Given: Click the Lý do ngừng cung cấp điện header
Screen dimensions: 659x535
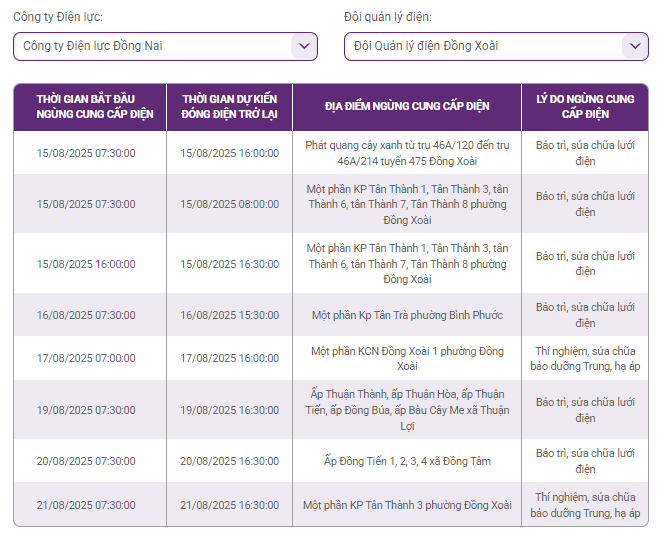Looking at the screenshot, I should (x=585, y=107).
